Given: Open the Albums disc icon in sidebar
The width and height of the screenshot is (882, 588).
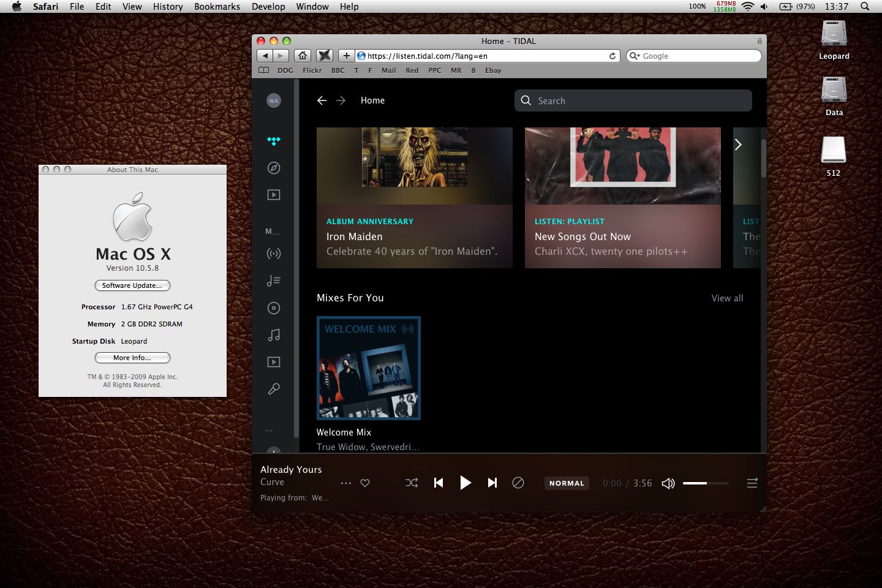Looking at the screenshot, I should click(274, 308).
